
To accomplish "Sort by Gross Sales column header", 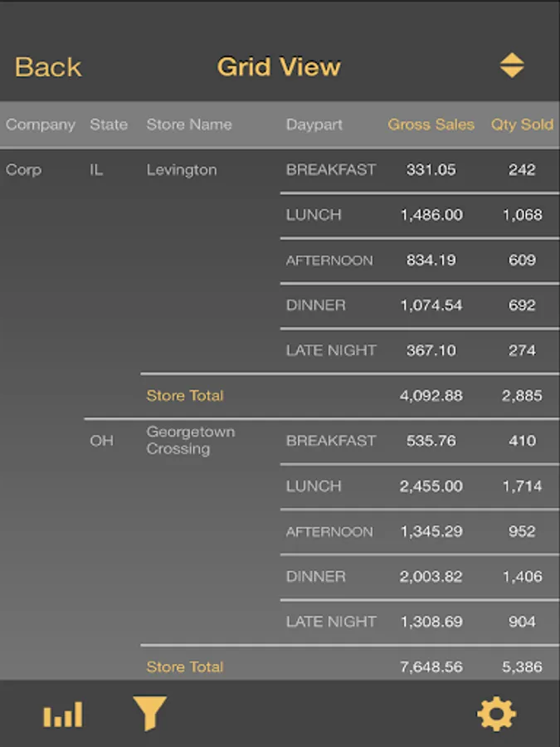I will (x=431, y=124).
